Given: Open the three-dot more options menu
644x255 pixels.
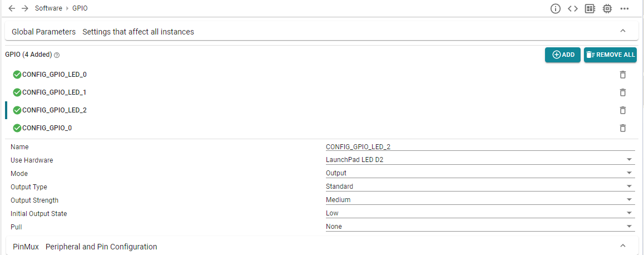Looking at the screenshot, I should click(625, 9).
